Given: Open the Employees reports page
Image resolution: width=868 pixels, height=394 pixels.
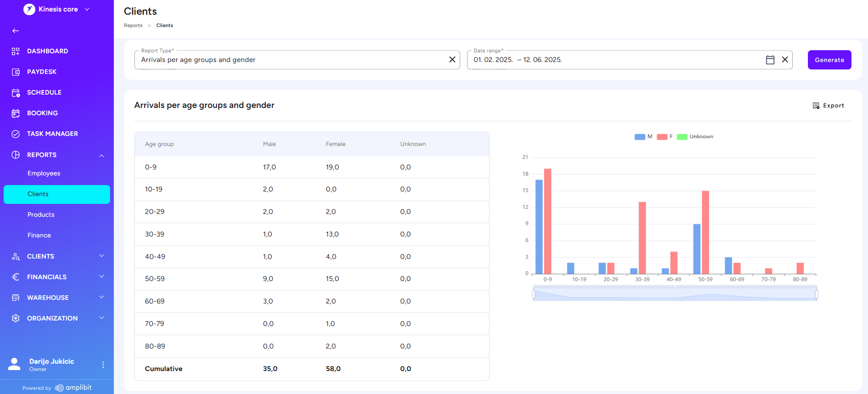Looking at the screenshot, I should point(44,173).
